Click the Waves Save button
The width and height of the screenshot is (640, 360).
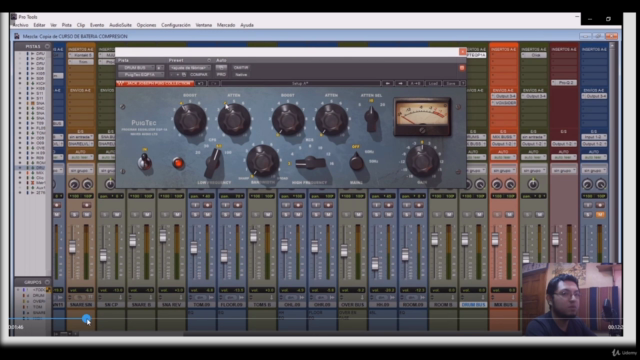pyautogui.click(x=451, y=83)
